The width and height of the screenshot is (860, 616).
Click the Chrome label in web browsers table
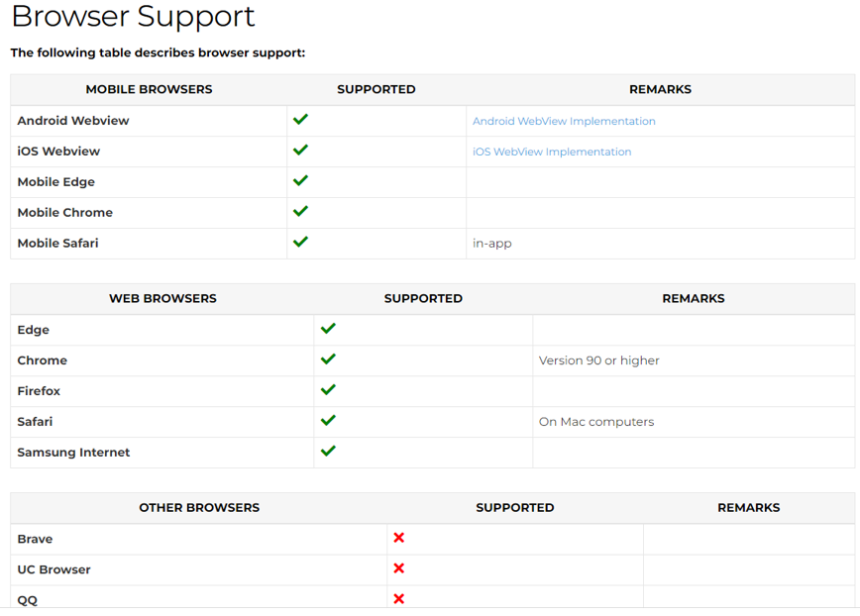point(43,360)
